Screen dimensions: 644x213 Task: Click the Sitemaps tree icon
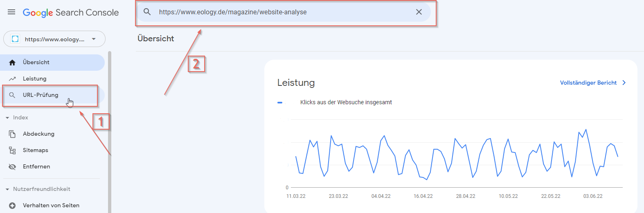click(12, 150)
